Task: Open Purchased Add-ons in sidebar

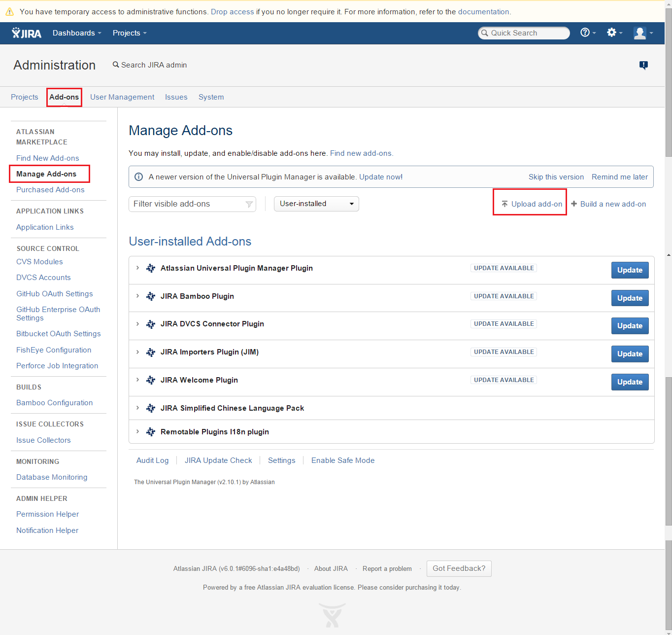Action: pyautogui.click(x=50, y=190)
